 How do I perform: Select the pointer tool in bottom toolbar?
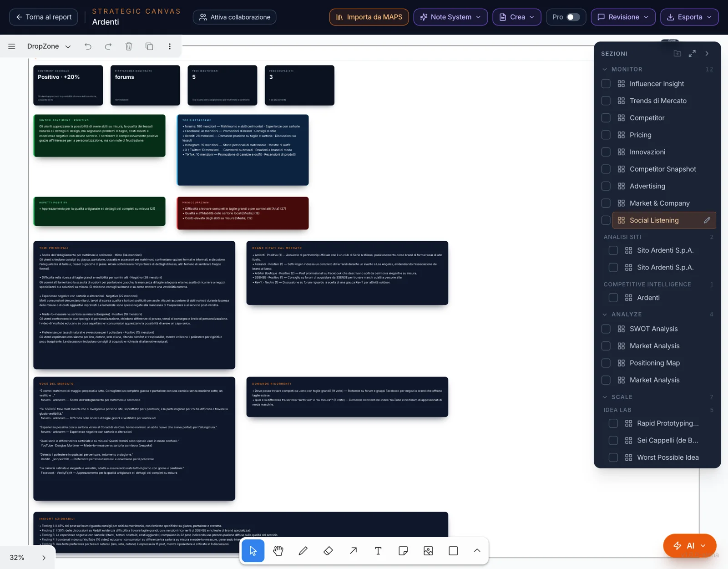point(253,551)
